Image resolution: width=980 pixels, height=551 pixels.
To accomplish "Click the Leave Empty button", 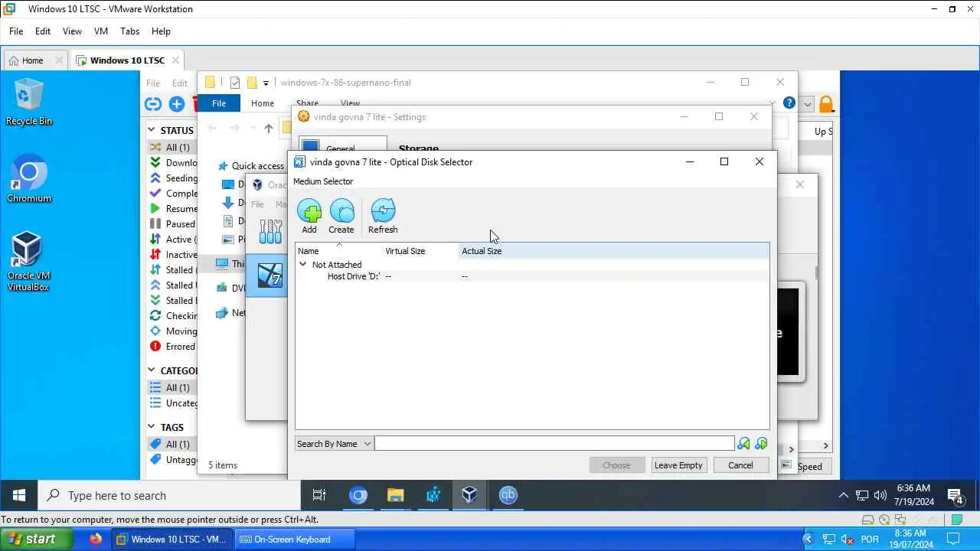I will [x=678, y=465].
